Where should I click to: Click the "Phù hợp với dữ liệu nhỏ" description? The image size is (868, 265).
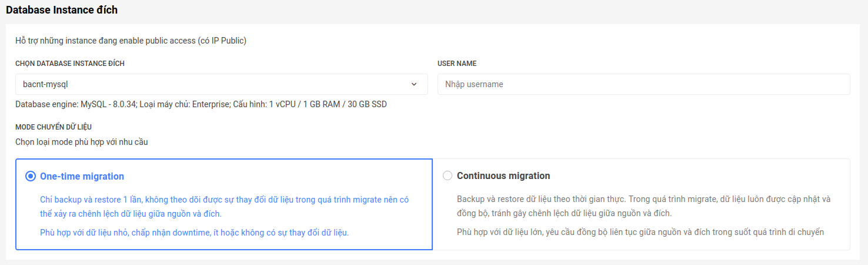point(195,233)
